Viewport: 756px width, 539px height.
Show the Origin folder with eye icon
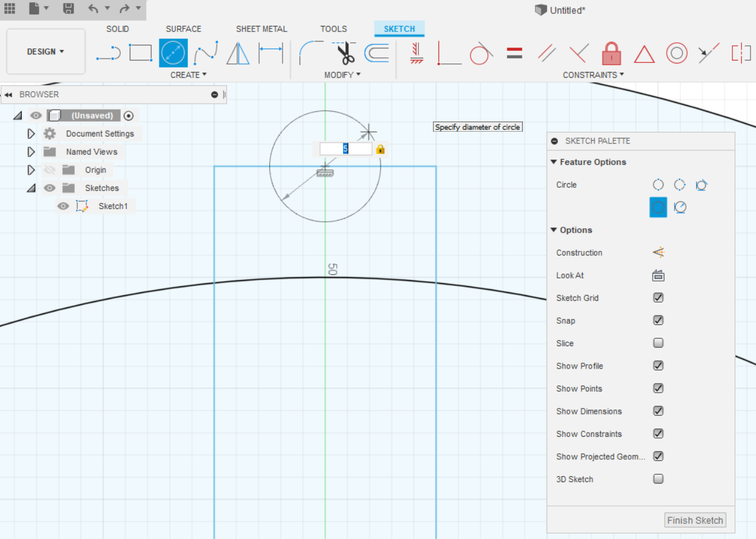click(50, 170)
